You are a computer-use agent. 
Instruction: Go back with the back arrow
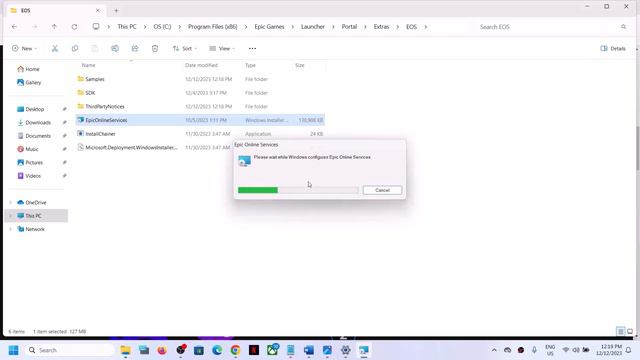pos(14,27)
